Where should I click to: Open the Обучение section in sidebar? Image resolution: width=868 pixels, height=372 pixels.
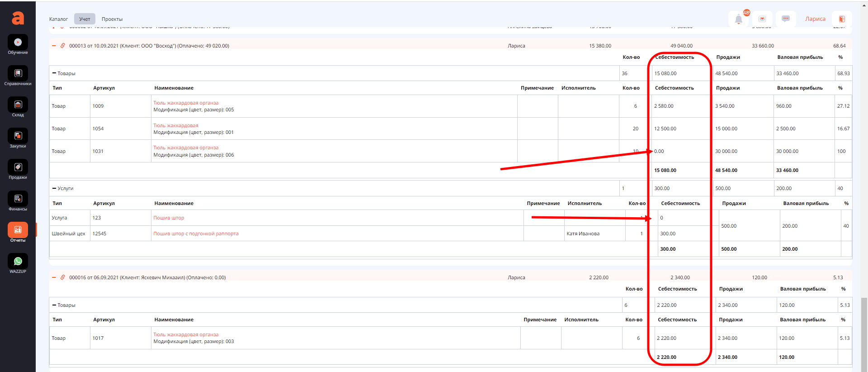pyautogui.click(x=18, y=43)
